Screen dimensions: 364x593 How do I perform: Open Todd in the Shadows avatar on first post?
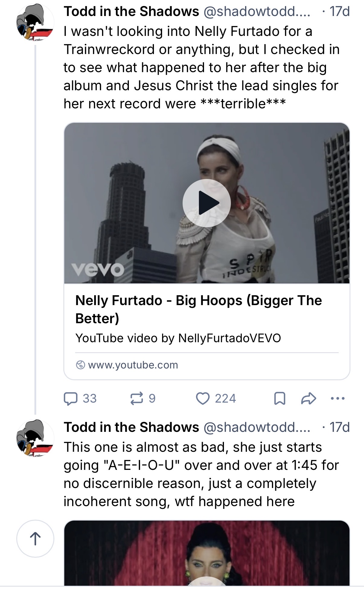click(x=35, y=22)
